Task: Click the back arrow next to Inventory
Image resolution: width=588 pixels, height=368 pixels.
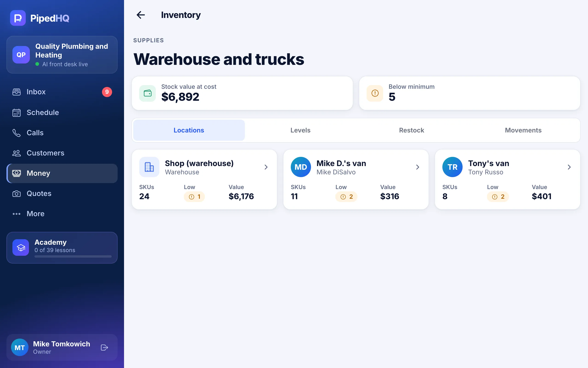Action: (x=141, y=15)
